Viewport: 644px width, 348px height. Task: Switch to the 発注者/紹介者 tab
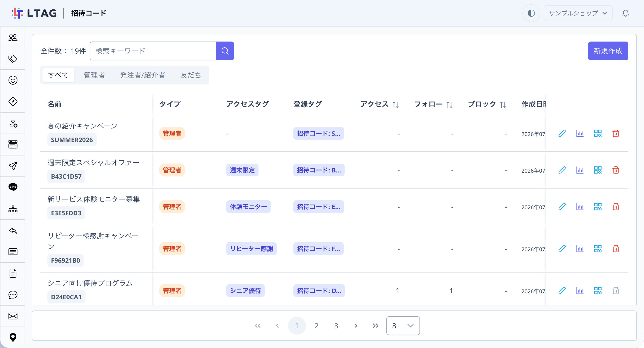point(142,75)
